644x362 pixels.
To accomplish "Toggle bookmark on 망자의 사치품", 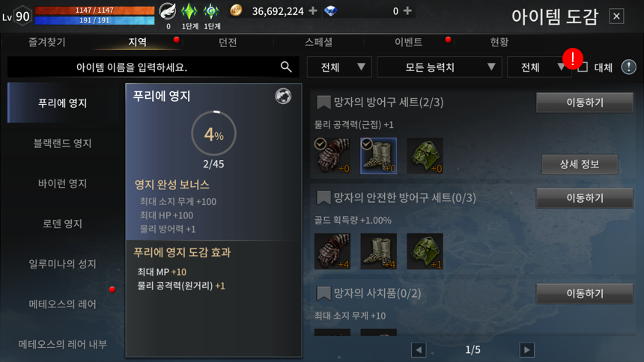I will click(323, 293).
